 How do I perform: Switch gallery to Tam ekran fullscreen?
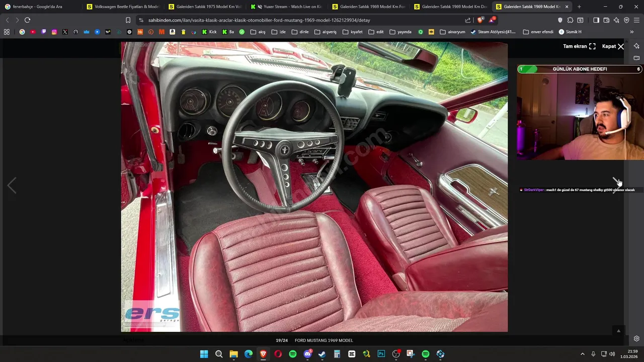579,46
